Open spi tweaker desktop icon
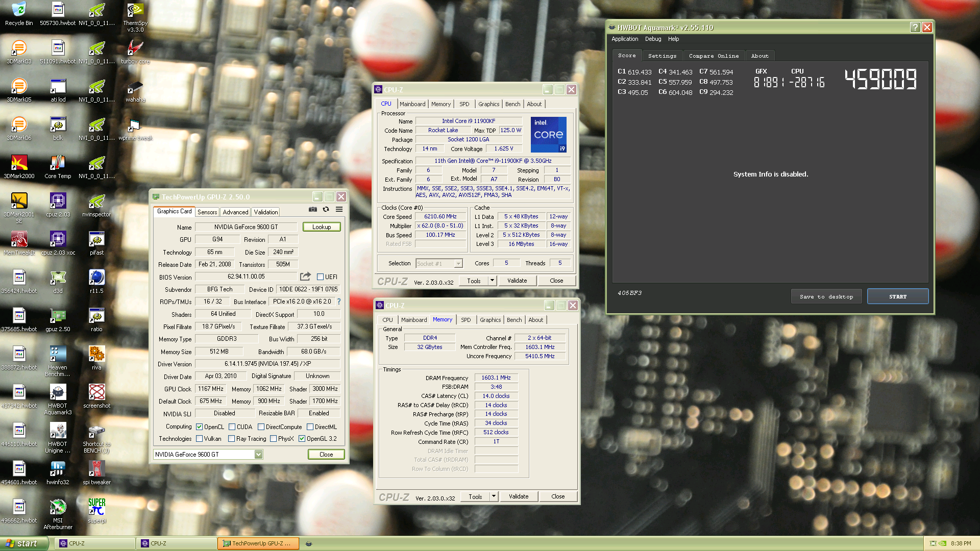The width and height of the screenshot is (980, 551). (x=96, y=473)
